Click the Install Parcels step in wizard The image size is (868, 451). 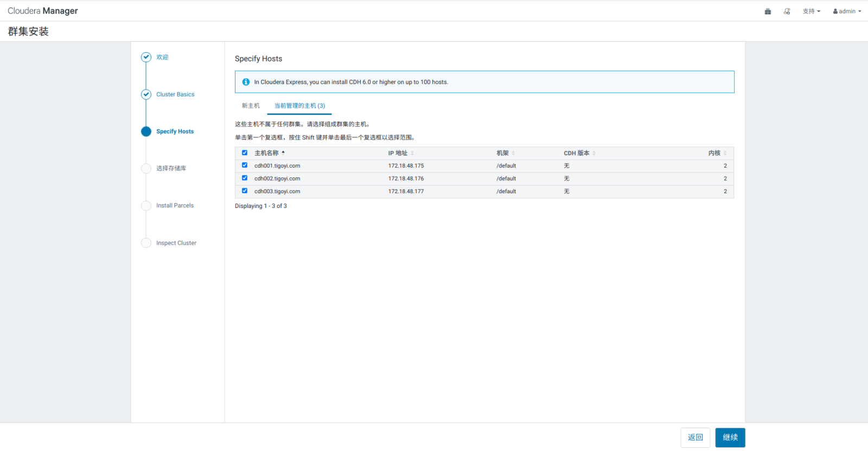(175, 206)
